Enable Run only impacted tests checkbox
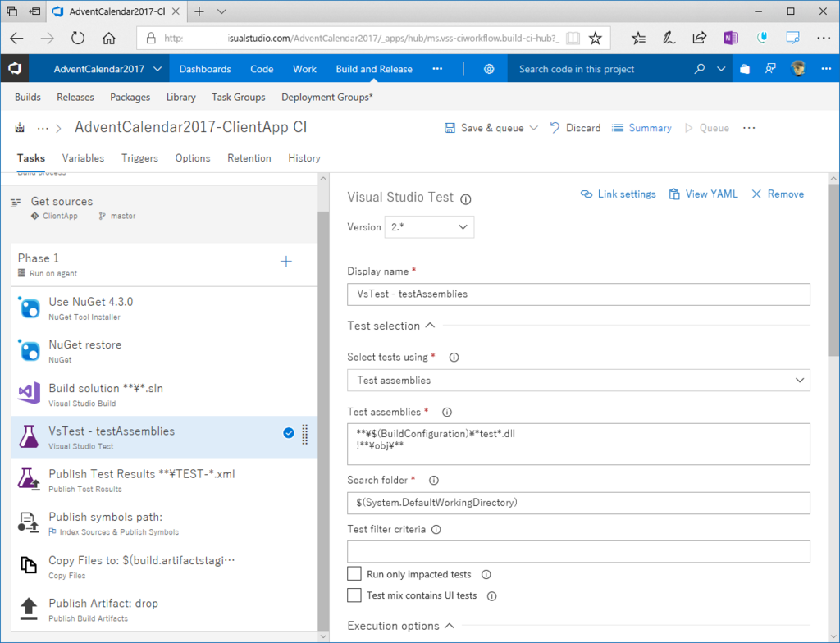This screenshot has height=643, width=840. [354, 574]
